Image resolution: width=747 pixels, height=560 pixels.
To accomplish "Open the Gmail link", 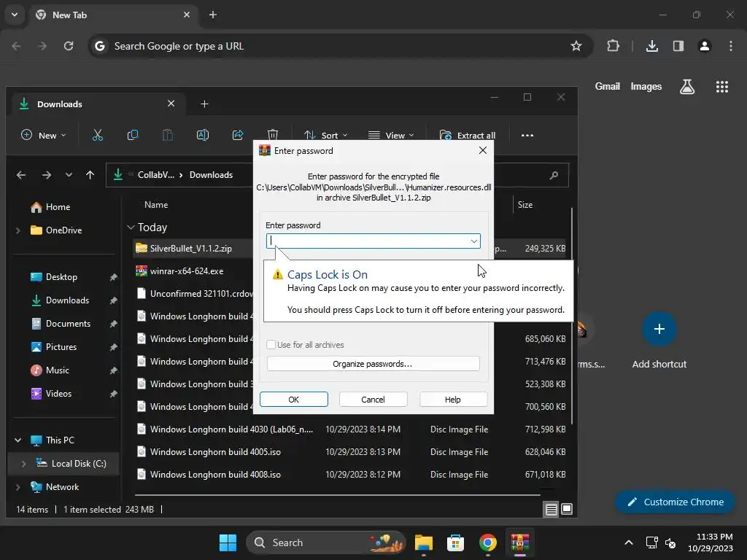I will [608, 86].
